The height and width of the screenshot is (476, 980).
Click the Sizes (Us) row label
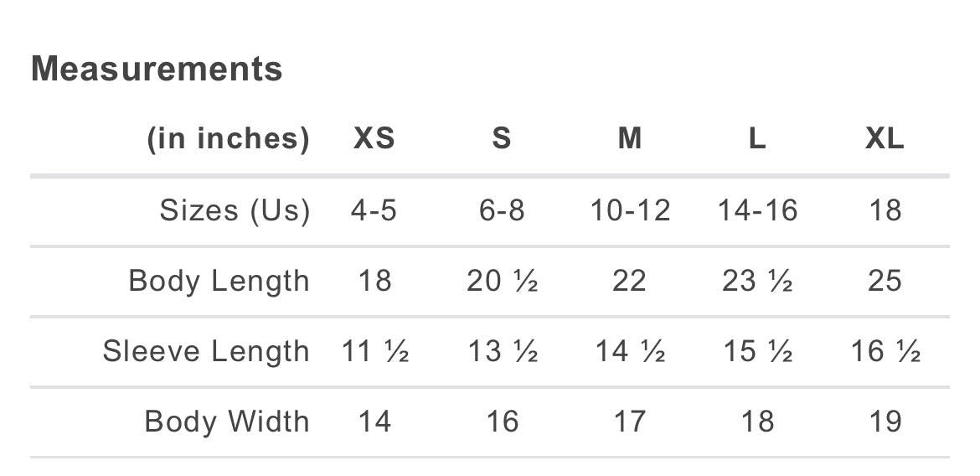tap(235, 210)
